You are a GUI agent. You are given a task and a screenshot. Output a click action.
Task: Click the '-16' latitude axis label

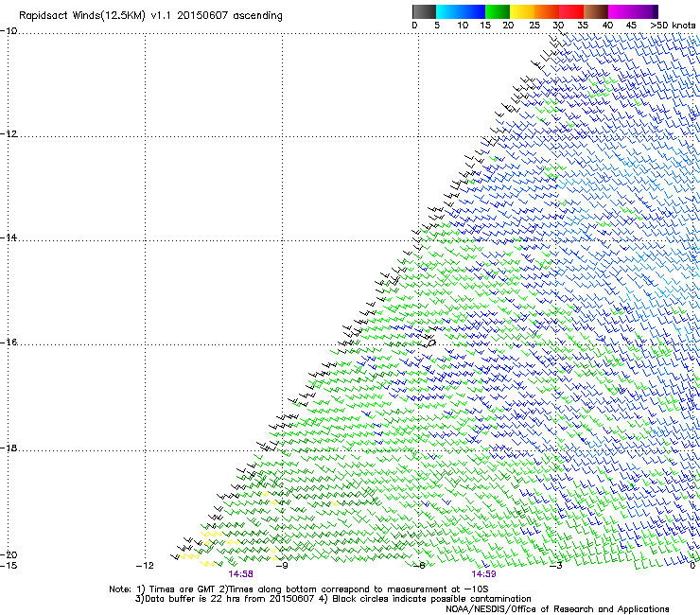click(x=9, y=343)
